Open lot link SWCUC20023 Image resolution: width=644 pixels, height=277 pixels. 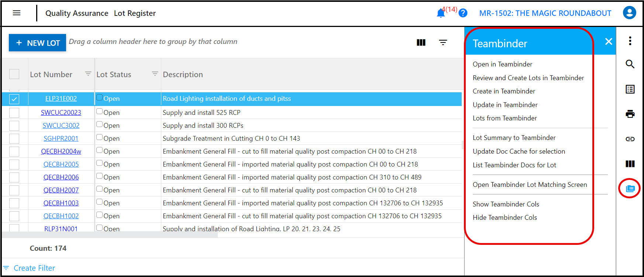click(x=61, y=113)
